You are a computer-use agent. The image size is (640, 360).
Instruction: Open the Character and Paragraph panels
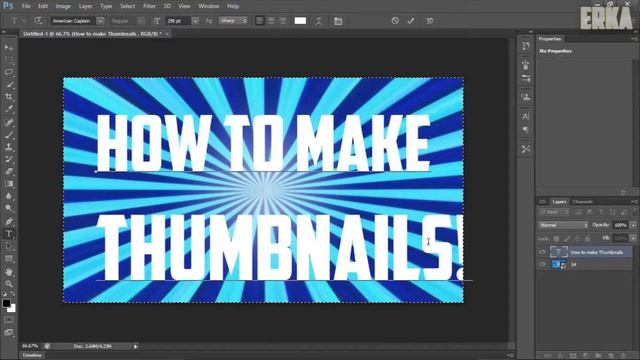(338, 21)
